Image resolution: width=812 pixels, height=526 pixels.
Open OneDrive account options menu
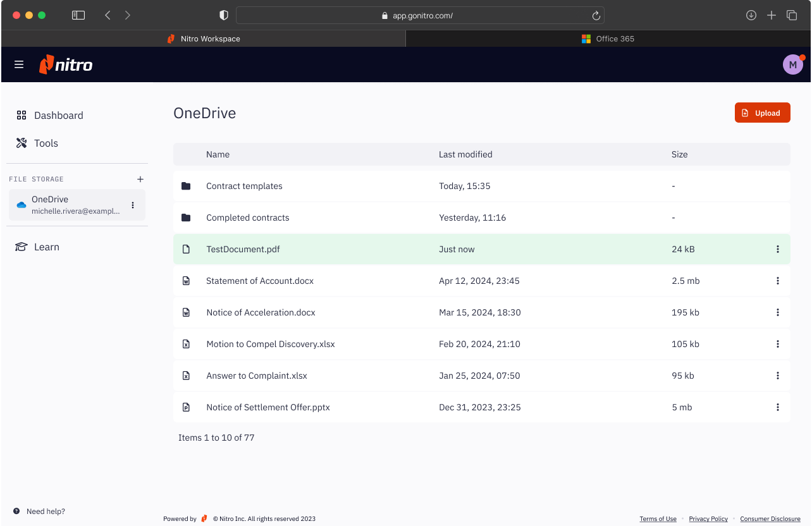133,205
